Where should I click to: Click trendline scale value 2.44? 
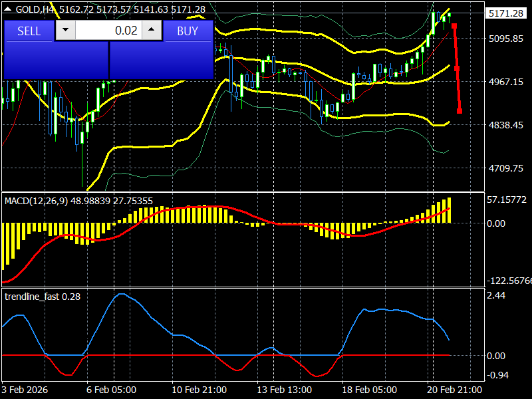496,295
